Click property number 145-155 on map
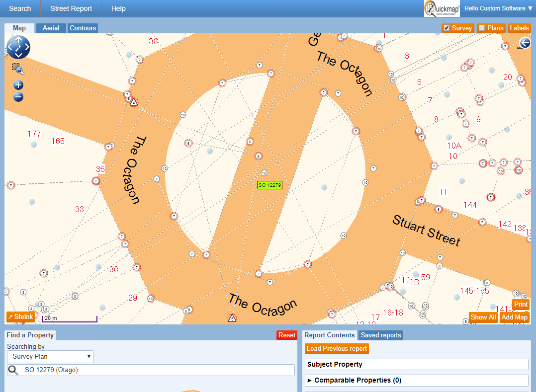 click(x=474, y=291)
